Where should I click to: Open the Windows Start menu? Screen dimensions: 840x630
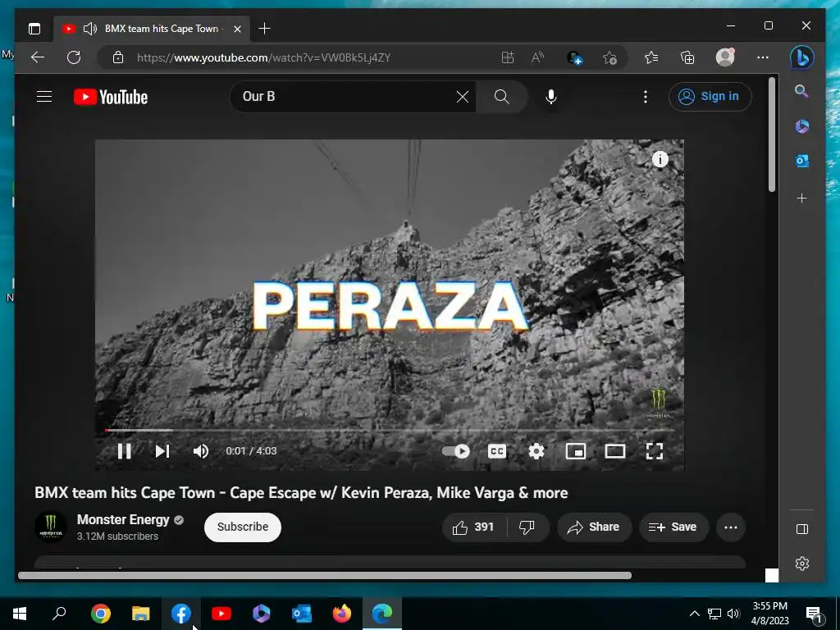click(20, 614)
